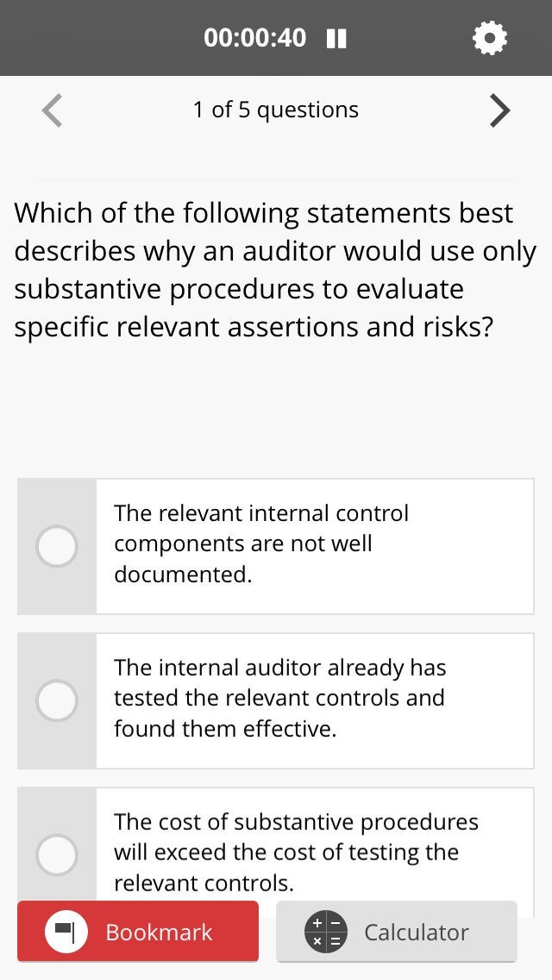
Task: Advance to the next question arrow
Action: pyautogui.click(x=499, y=110)
